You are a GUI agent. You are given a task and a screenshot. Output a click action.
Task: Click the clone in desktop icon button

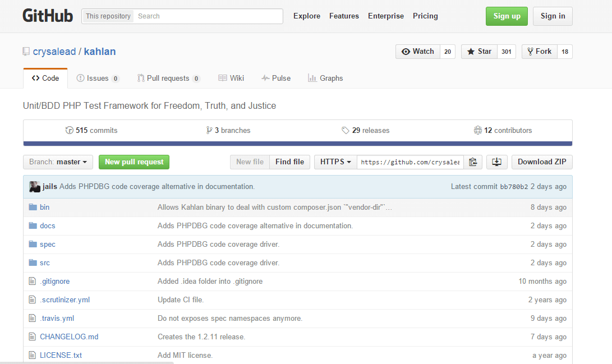496,162
